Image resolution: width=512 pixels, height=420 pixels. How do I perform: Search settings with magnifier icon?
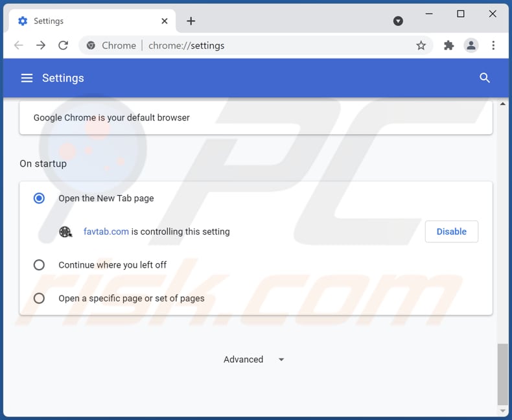point(485,78)
